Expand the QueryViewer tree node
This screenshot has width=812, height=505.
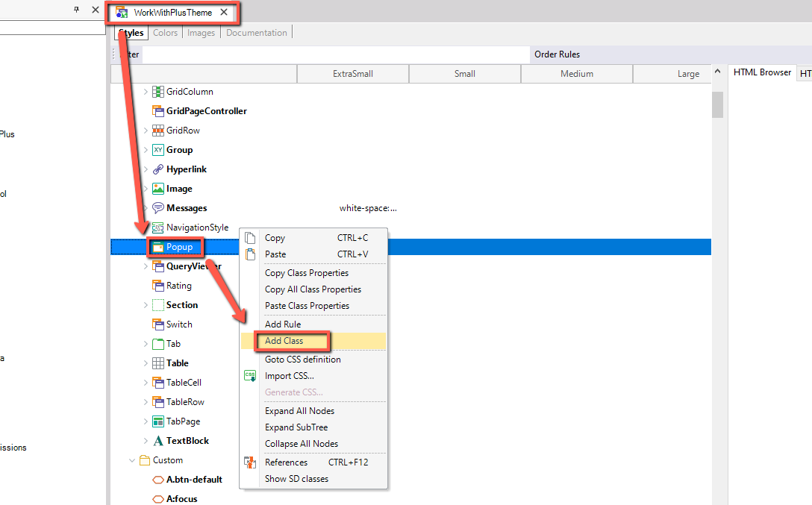pyautogui.click(x=146, y=266)
